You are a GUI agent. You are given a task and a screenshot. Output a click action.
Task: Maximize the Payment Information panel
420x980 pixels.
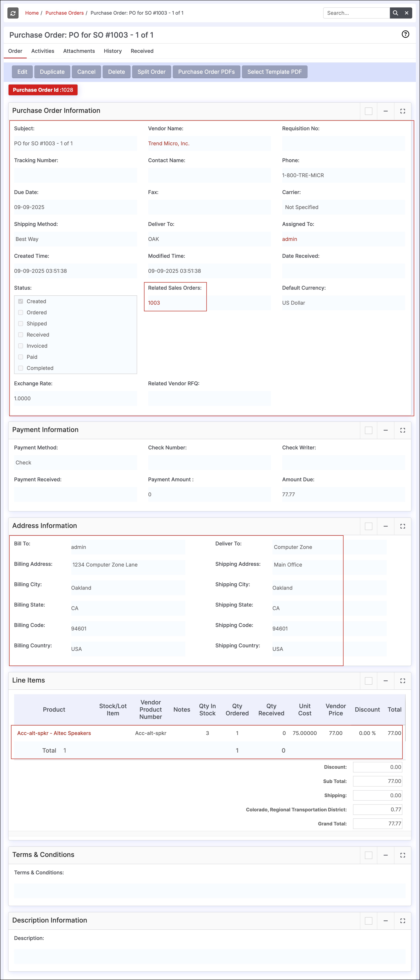pos(403,430)
